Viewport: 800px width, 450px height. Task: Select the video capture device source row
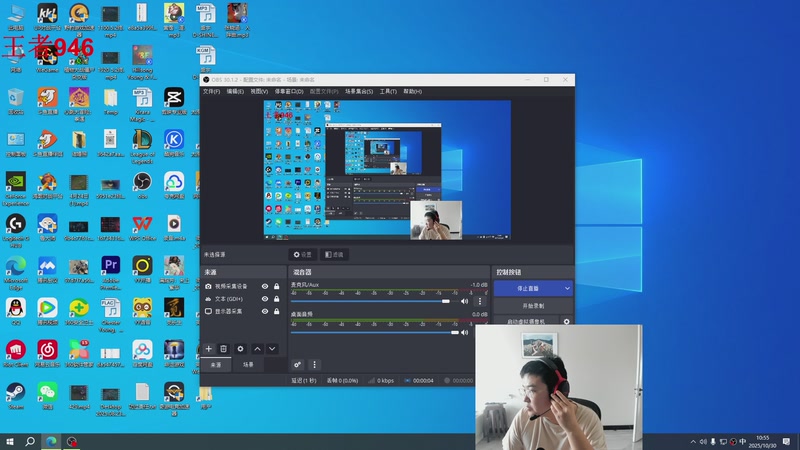[243, 286]
